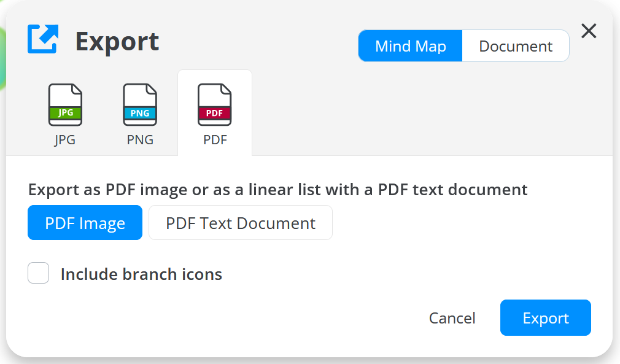This screenshot has width=620, height=364.
Task: Select the JPG file format icon
Action: click(65, 105)
